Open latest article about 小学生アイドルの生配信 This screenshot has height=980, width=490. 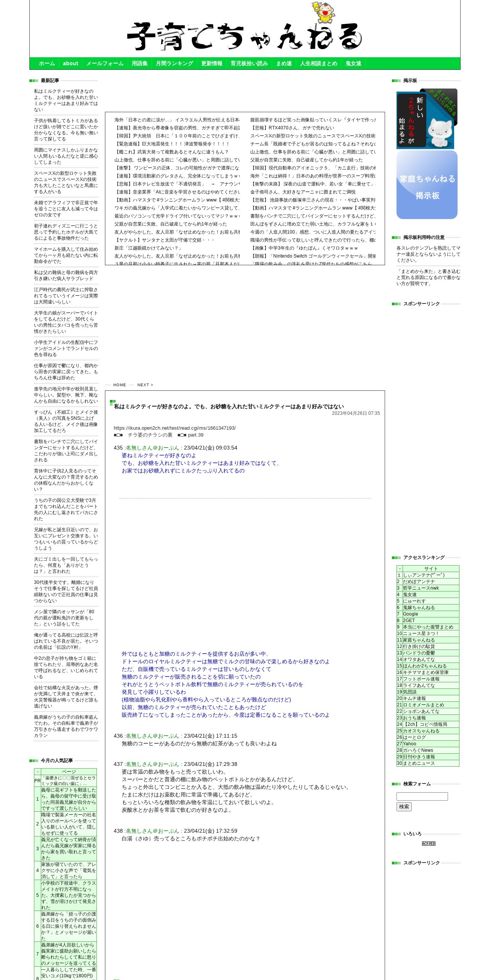click(66, 348)
